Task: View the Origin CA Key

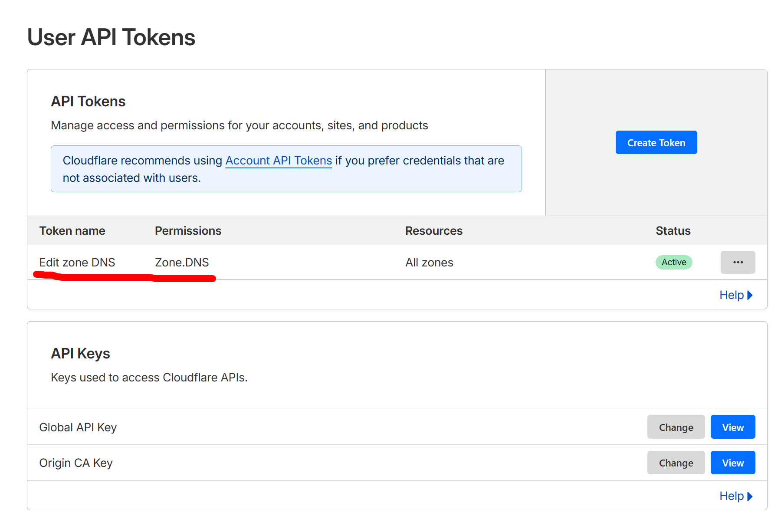Action: [x=733, y=463]
